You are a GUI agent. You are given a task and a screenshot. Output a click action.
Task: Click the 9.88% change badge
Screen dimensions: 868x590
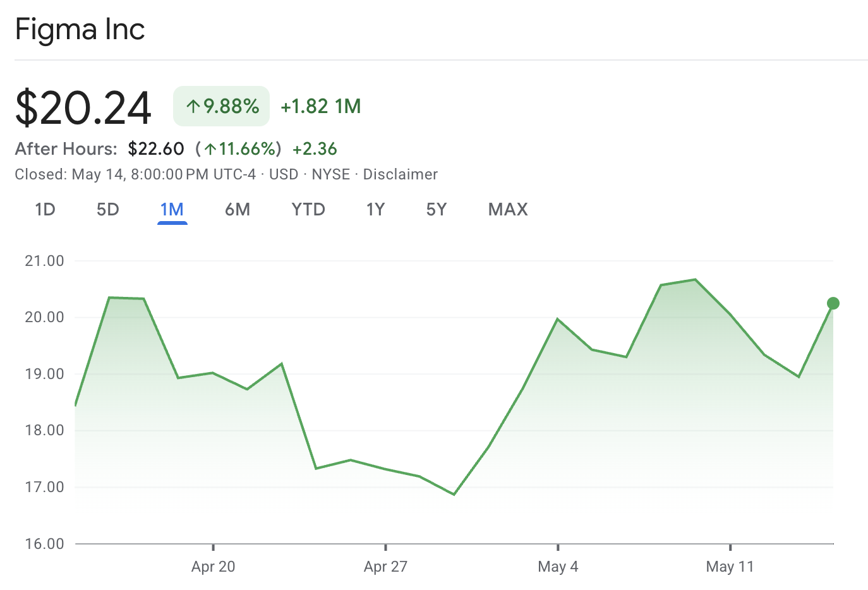[222, 106]
